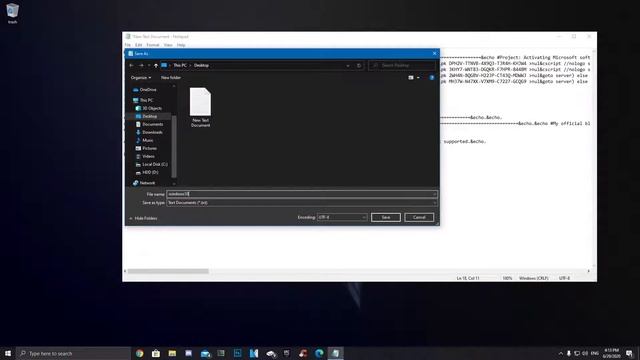Click the Search Desktop field
The image size is (640, 360).
coord(402,65)
